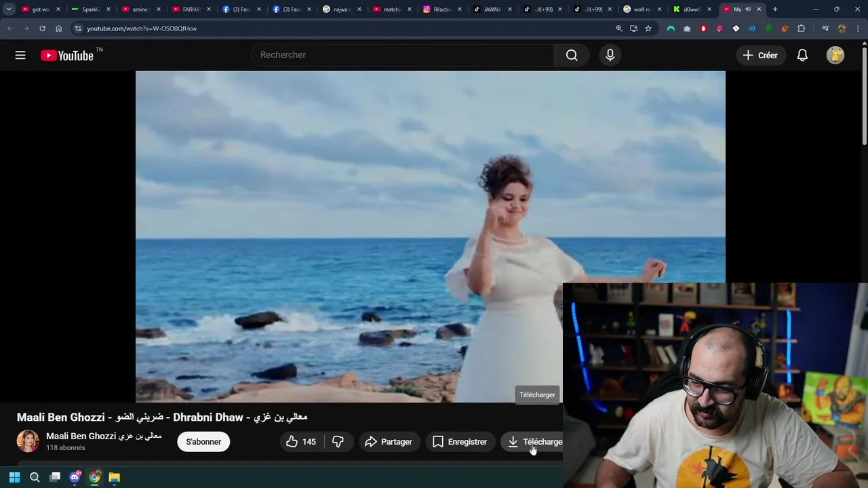Viewport: 868px width, 488px height.
Task: Mute the active tab via speaker icon
Action: (748, 9)
